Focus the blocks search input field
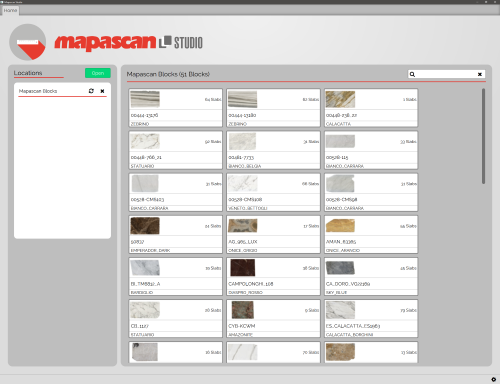 446,74
